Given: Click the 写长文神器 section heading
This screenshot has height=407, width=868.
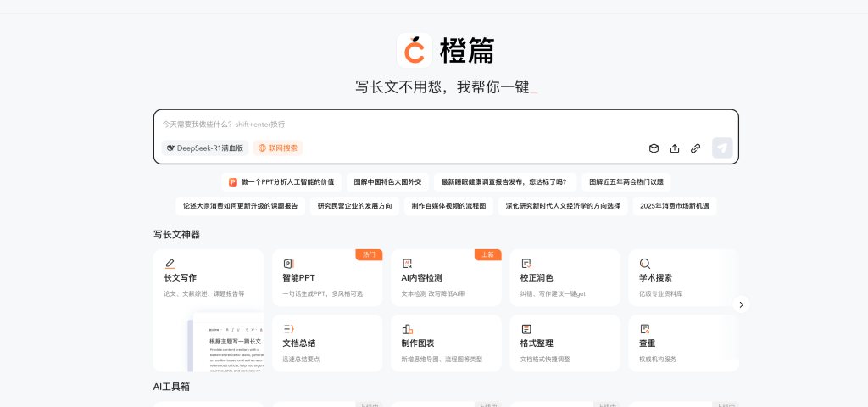Looking at the screenshot, I should click(176, 235).
